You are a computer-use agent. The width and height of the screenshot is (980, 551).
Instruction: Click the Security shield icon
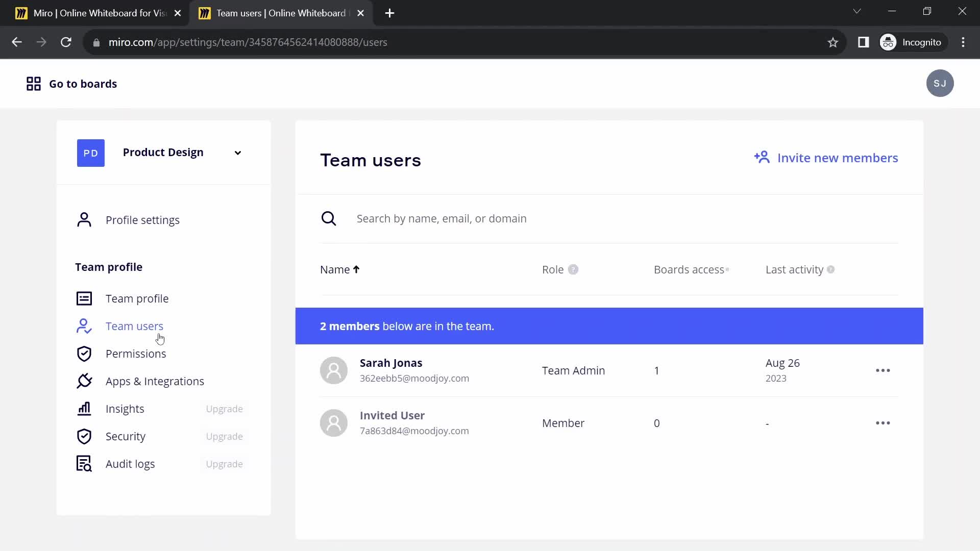click(84, 436)
